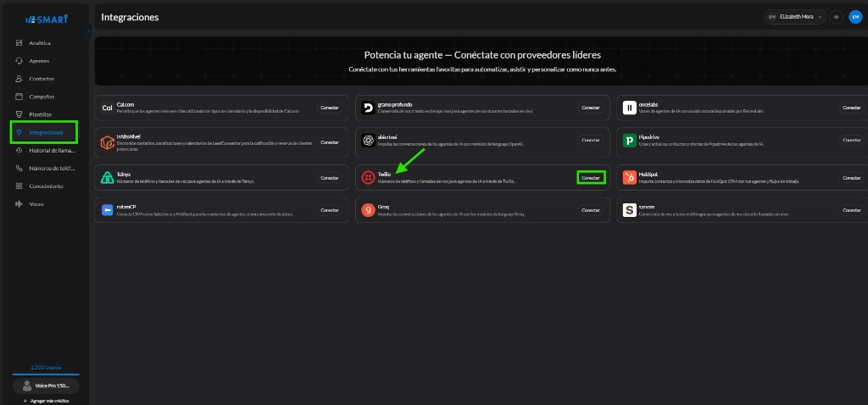Click Conectar for Telnyx
The width and height of the screenshot is (868, 405).
click(x=330, y=178)
